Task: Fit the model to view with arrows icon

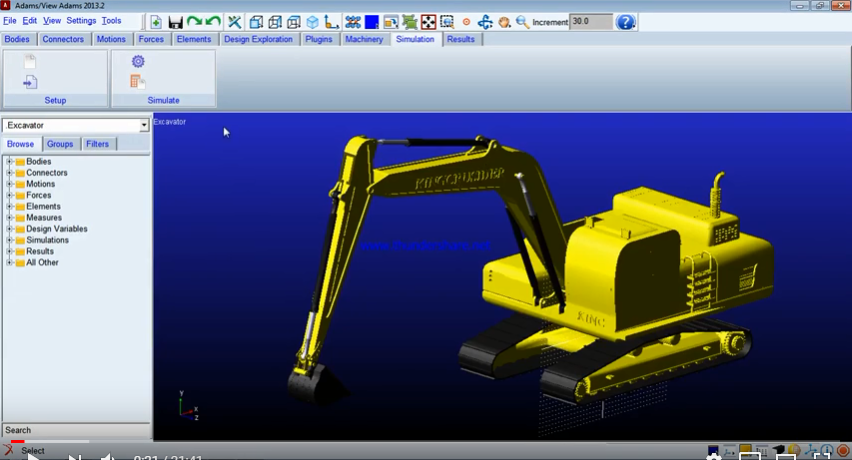Action: (428, 22)
